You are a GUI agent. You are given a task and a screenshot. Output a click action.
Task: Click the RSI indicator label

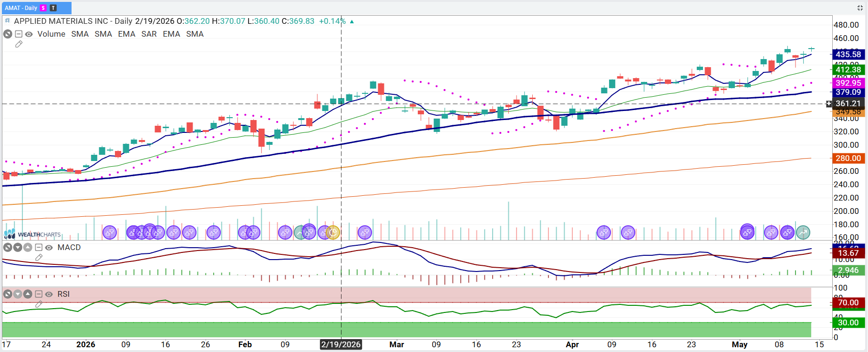[63, 294]
